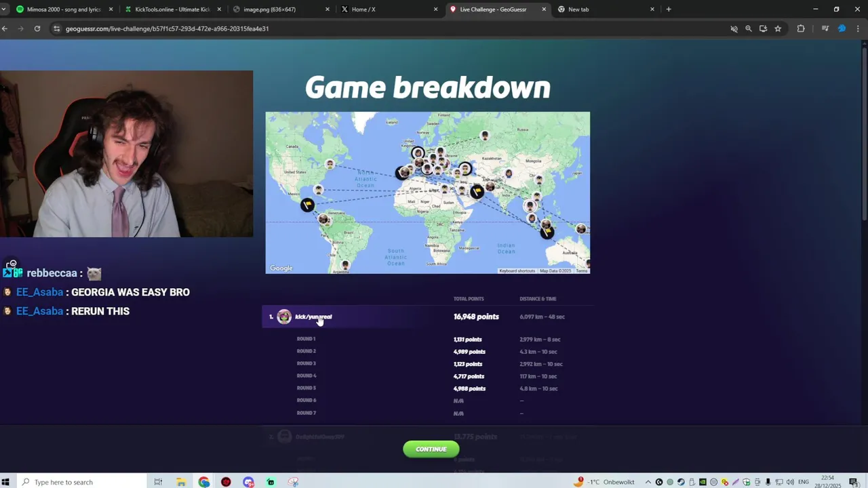Close the Mimosa 2000 tab
This screenshot has height=488, width=868.
(x=111, y=9)
